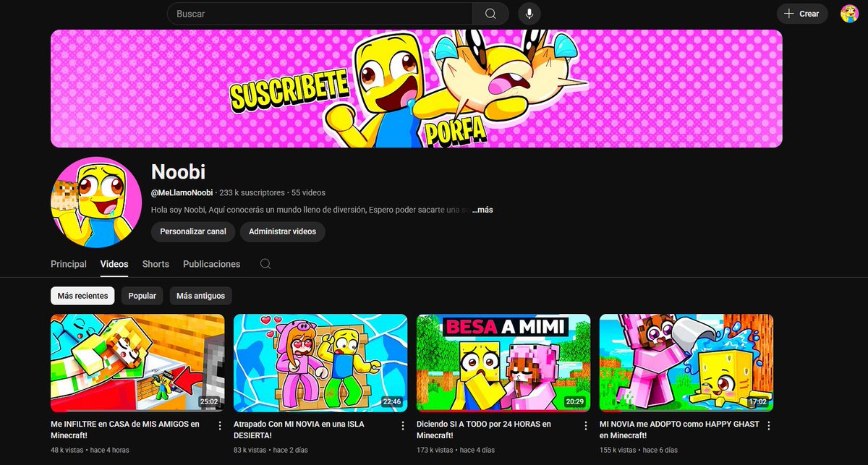The image size is (868, 465).
Task: Activate voice search microphone
Action: tap(529, 14)
